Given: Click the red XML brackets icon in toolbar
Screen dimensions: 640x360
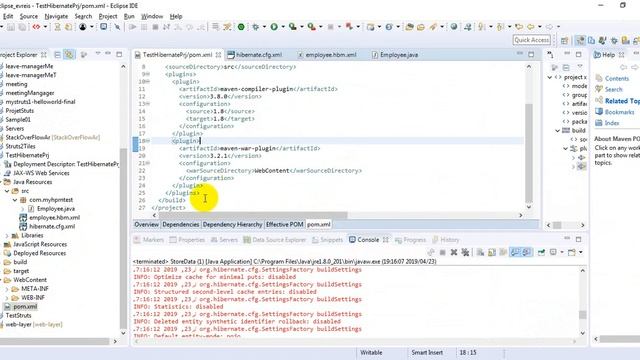Looking at the screenshot, I should point(36,27).
